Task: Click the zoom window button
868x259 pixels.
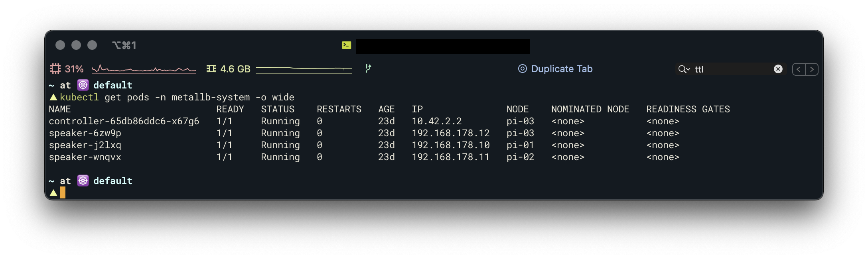Action: [x=92, y=45]
